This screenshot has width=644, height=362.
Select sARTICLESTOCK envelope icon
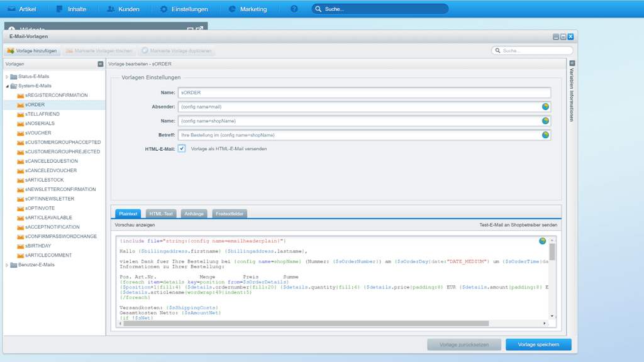[20, 180]
